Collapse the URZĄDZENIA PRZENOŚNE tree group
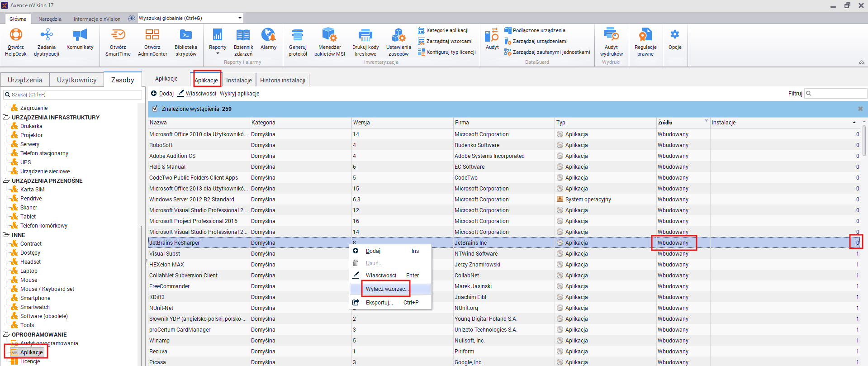Viewport: 868px width, 366px height. click(6, 181)
